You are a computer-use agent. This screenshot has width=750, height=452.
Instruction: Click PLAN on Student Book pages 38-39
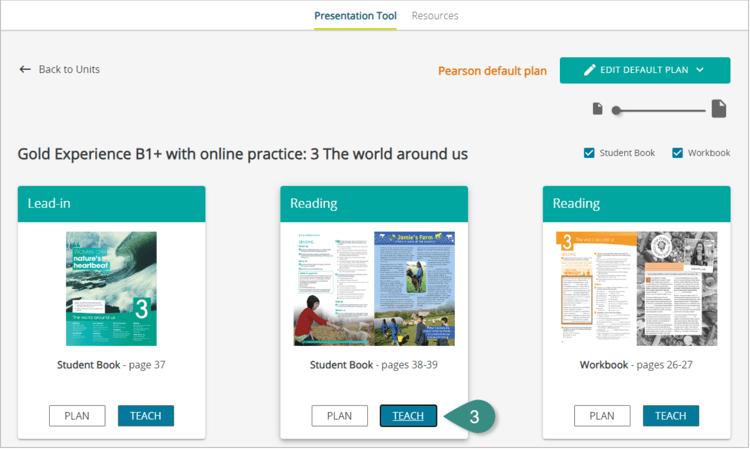click(x=339, y=416)
